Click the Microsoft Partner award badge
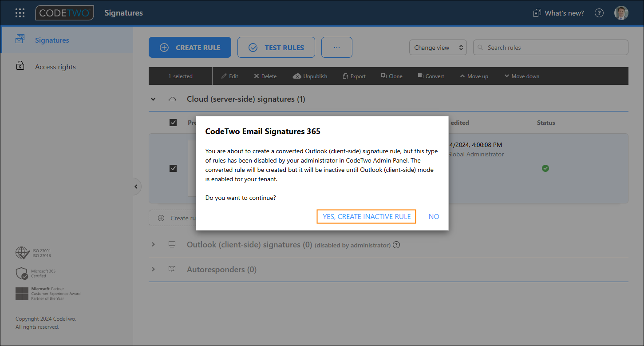Screen dimensions: 644x346 point(48,294)
